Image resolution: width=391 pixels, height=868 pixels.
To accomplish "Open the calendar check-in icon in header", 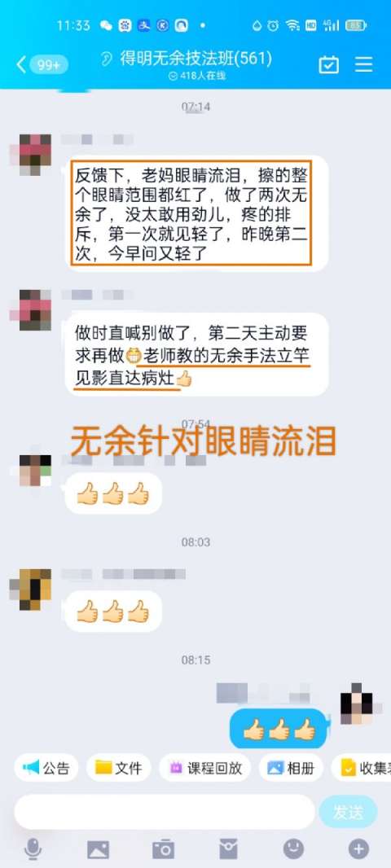I will tap(329, 65).
